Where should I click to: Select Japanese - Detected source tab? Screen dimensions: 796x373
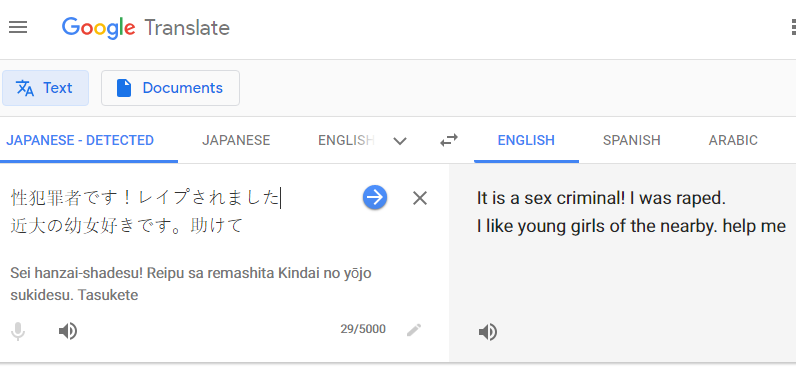point(80,140)
